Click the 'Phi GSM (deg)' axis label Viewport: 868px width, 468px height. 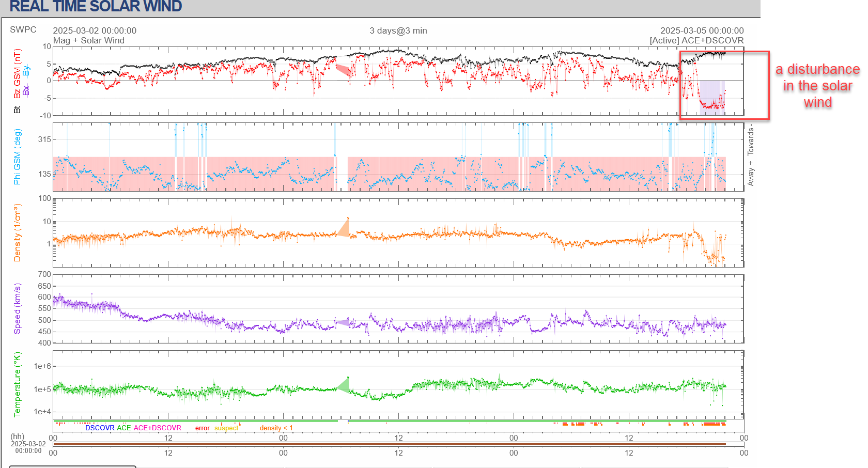pyautogui.click(x=18, y=157)
